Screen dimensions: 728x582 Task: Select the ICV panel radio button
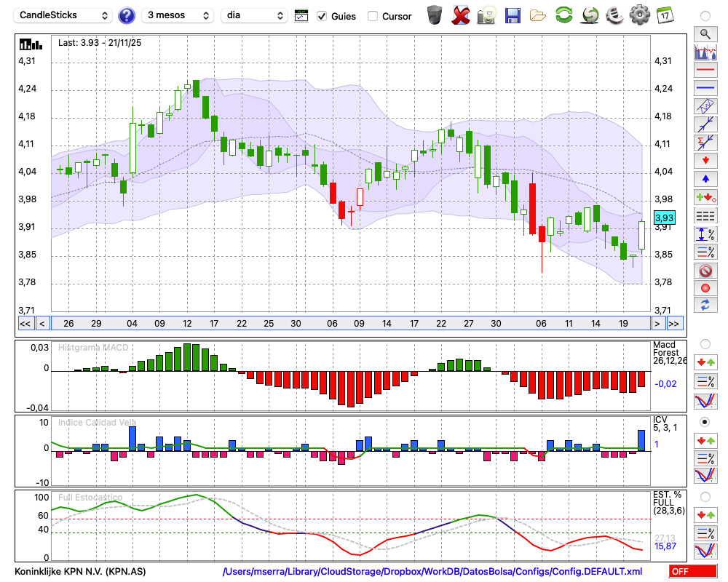705,422
